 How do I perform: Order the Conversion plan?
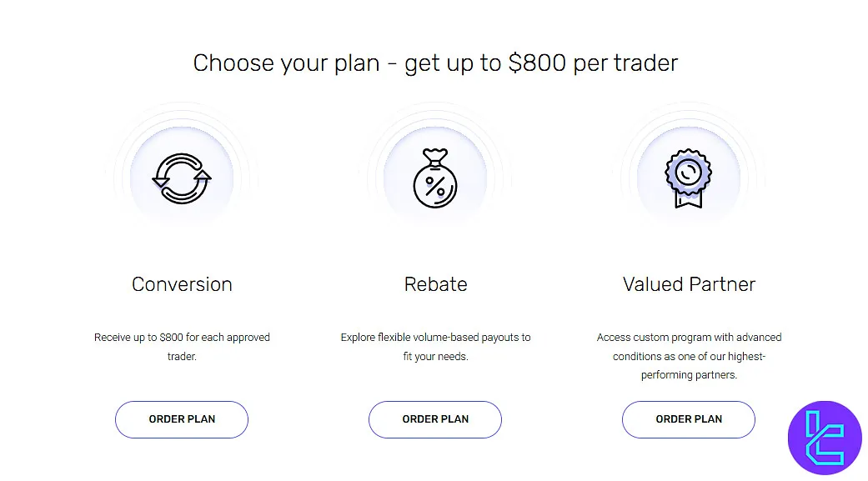coord(181,419)
